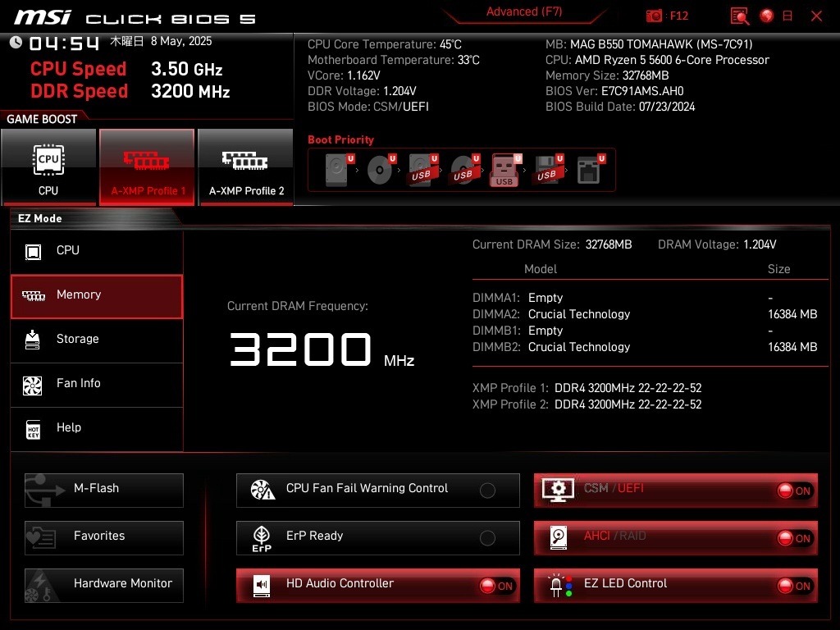Select the optical disc boot device icon
840x630 pixels.
380,171
